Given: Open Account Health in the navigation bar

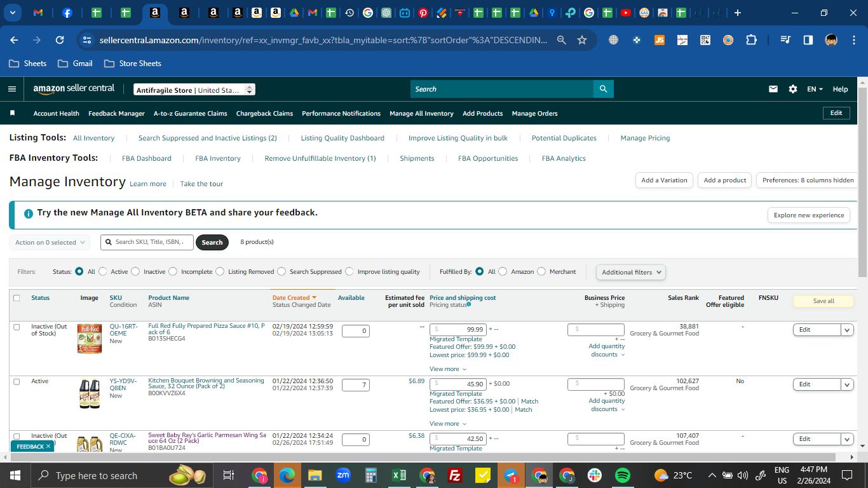Looking at the screenshot, I should tap(57, 113).
